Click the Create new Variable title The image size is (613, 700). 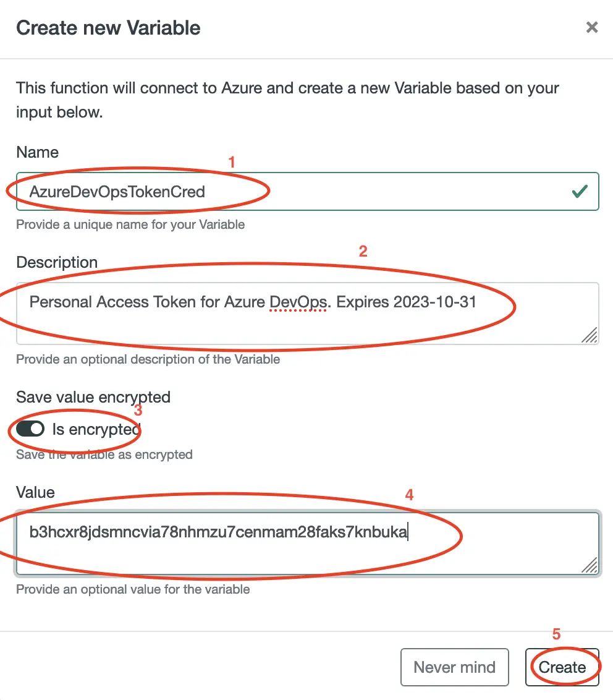pyautogui.click(x=108, y=28)
